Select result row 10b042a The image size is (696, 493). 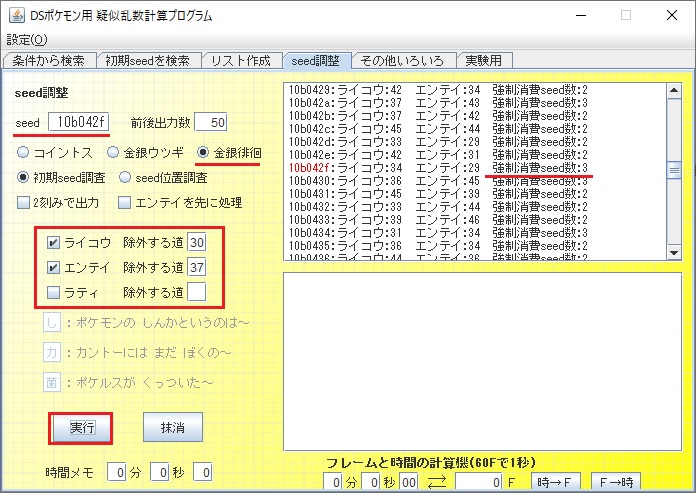[438, 103]
